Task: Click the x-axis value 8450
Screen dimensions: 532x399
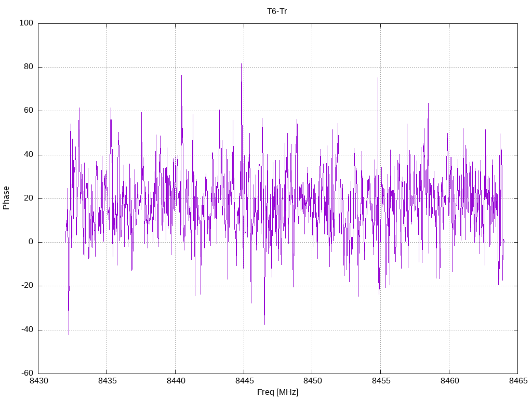Action: coord(312,381)
